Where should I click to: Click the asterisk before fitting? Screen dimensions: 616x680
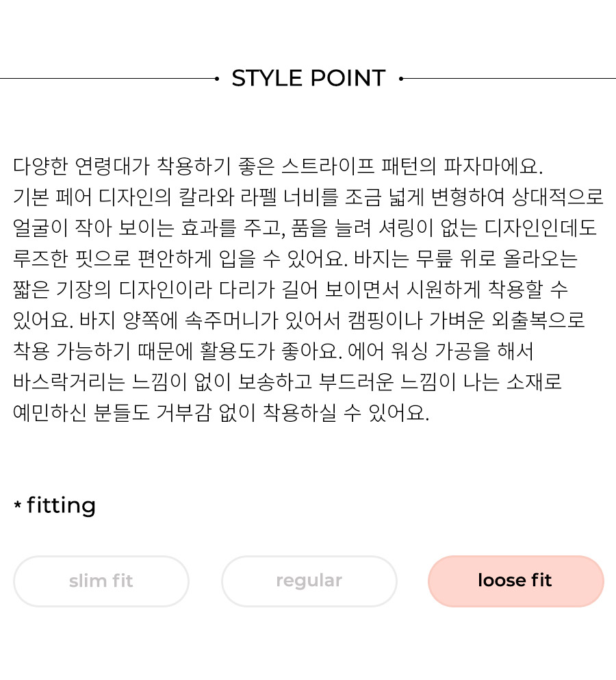tap(17, 505)
